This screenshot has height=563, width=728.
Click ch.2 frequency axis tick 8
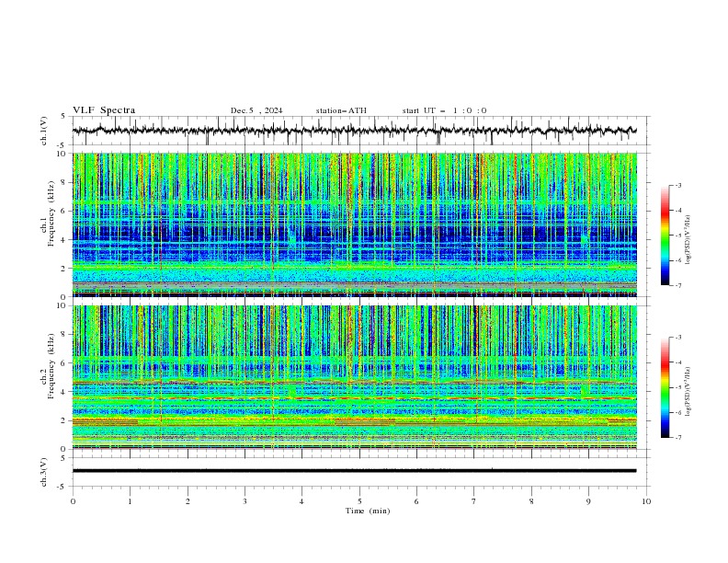(64, 335)
